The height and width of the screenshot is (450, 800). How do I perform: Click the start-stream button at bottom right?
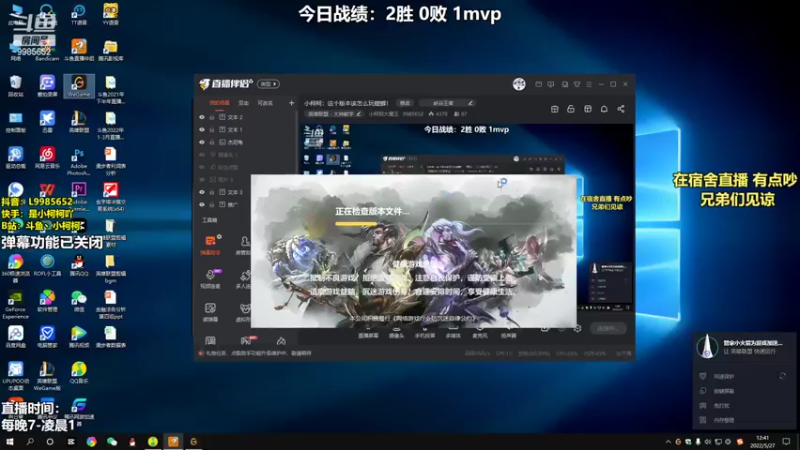[607, 328]
